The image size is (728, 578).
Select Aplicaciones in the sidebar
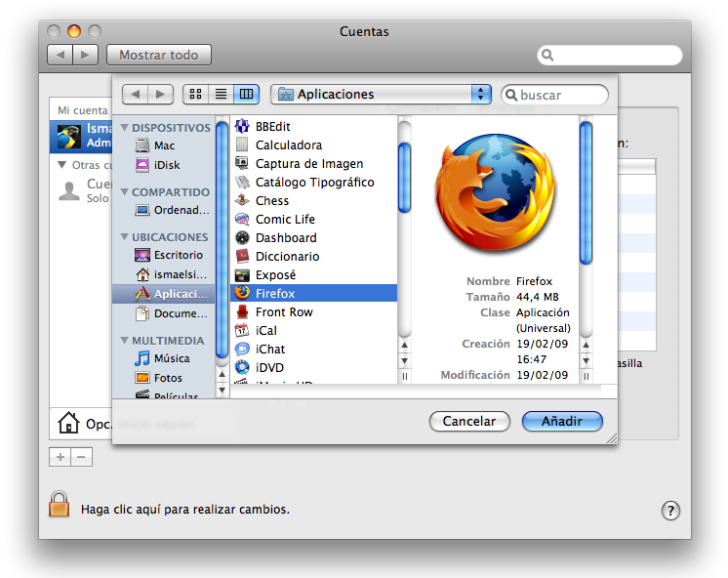[163, 294]
